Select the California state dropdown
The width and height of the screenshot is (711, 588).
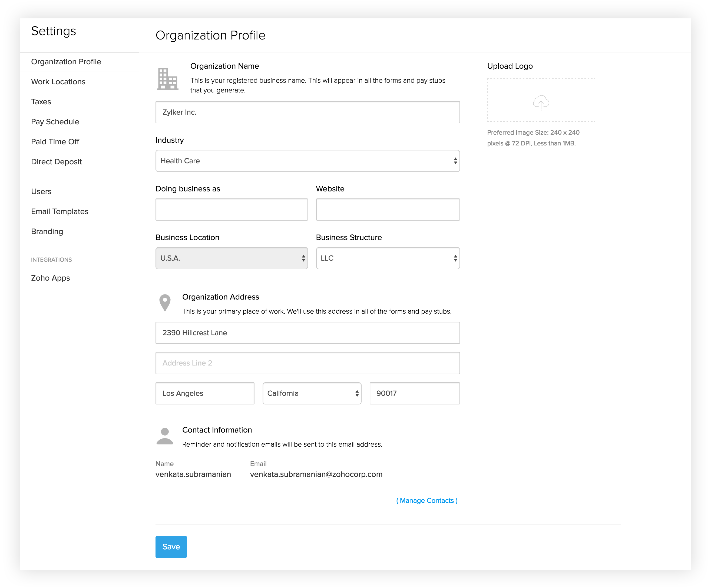coord(312,393)
